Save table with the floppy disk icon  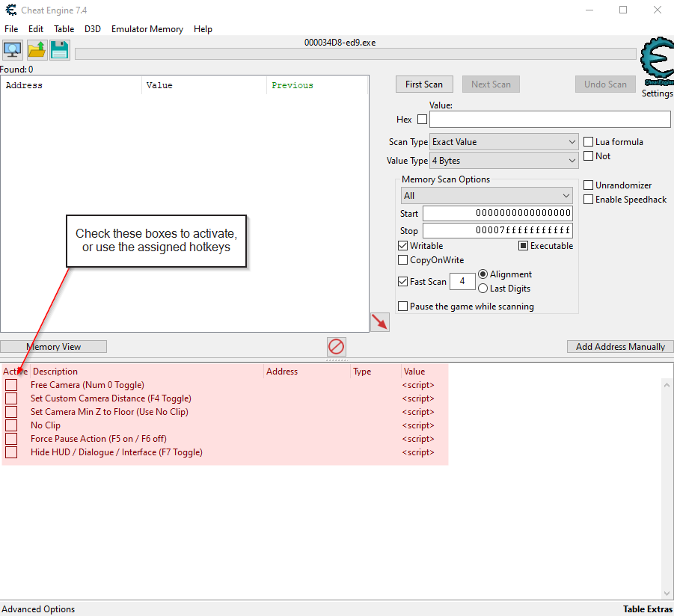click(59, 50)
